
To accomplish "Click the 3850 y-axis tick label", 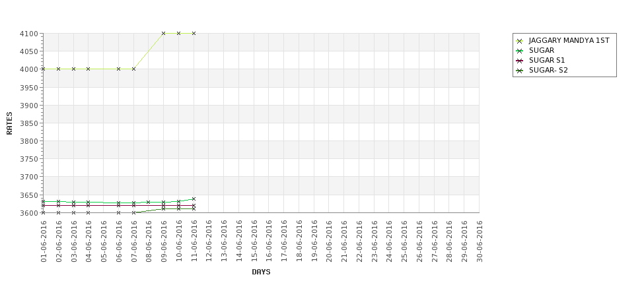I will point(29,123).
